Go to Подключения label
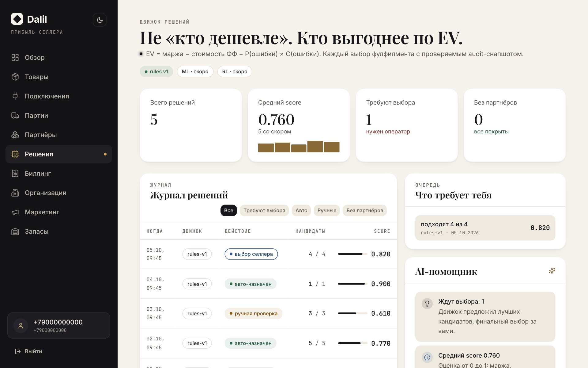 47,96
